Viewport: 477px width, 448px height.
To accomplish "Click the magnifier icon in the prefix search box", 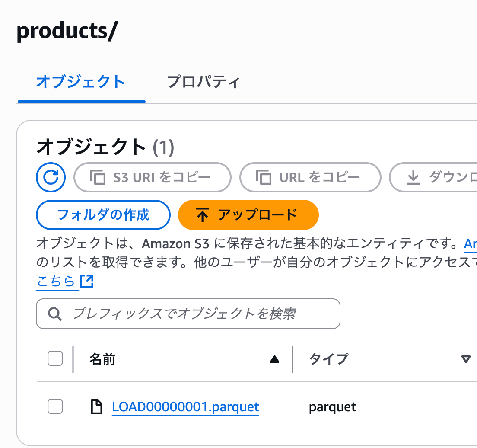I will click(x=55, y=314).
